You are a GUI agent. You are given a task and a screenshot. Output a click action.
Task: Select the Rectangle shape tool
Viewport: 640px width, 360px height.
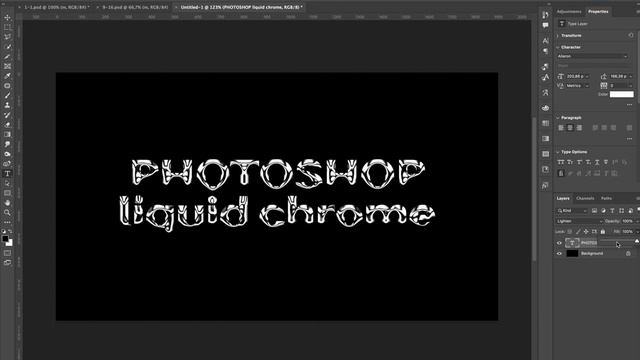point(7,193)
